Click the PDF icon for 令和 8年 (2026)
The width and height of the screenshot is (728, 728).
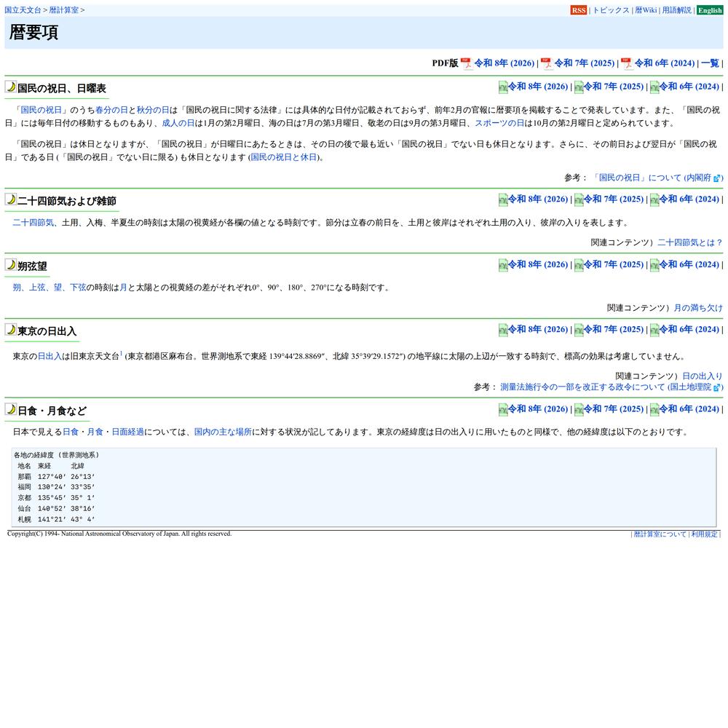pyautogui.click(x=467, y=63)
